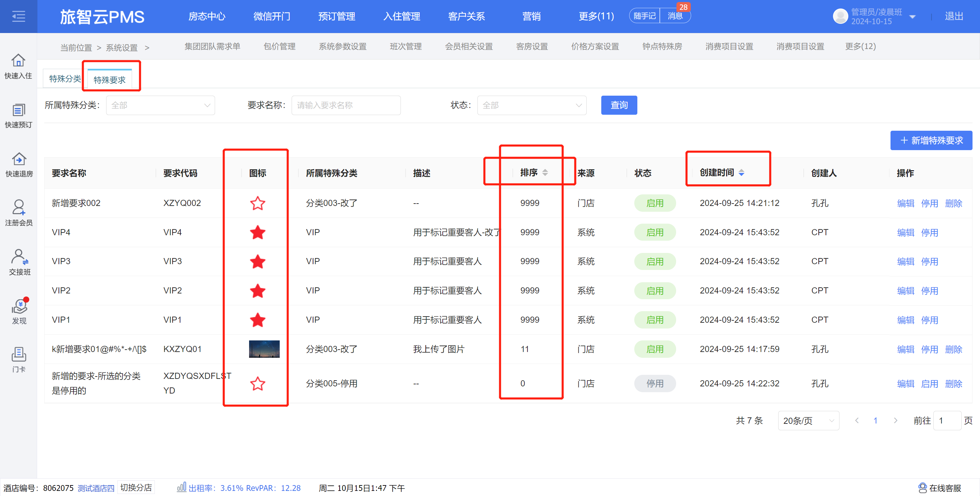Click the 前往 page number input

pyautogui.click(x=947, y=421)
